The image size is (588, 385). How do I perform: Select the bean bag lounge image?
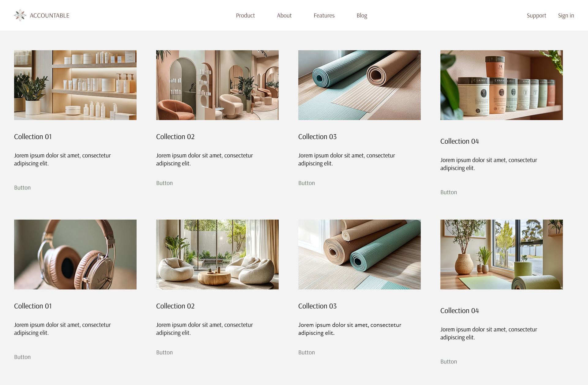click(x=217, y=255)
